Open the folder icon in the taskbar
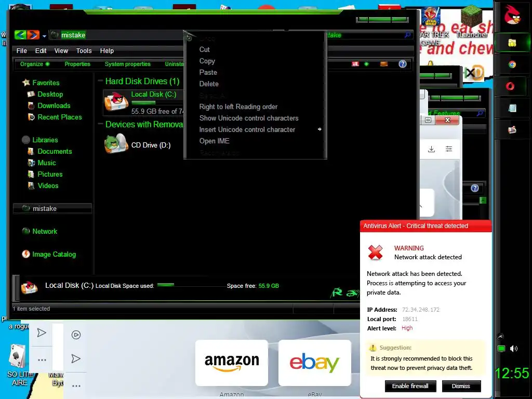This screenshot has height=399, width=532. (512, 43)
